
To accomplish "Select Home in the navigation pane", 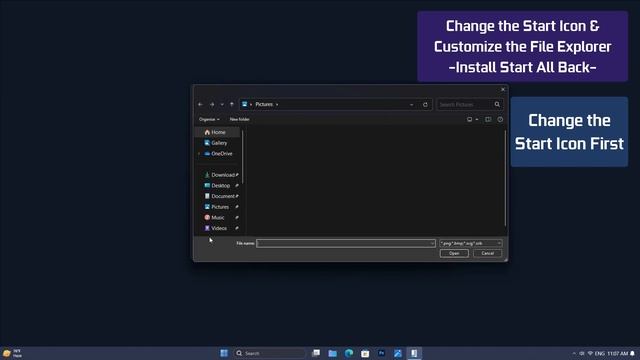I will click(218, 132).
